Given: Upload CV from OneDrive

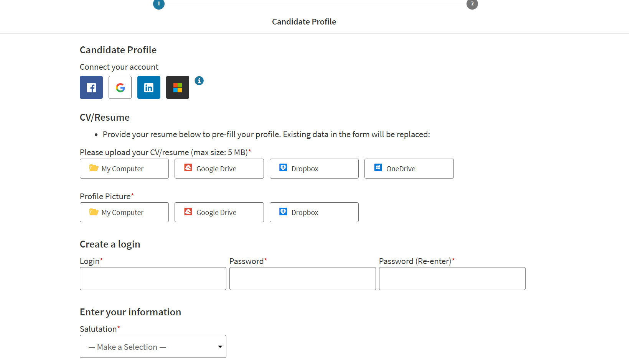Looking at the screenshot, I should point(409,169).
